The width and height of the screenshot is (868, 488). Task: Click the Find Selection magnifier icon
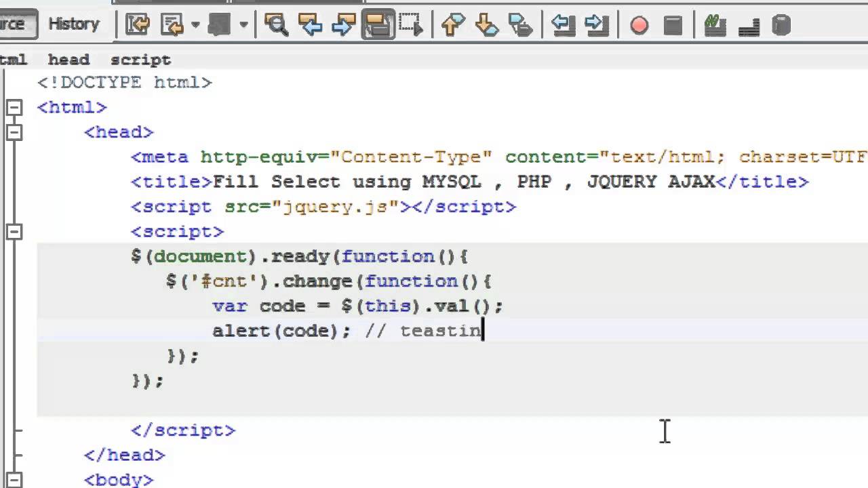[x=276, y=25]
